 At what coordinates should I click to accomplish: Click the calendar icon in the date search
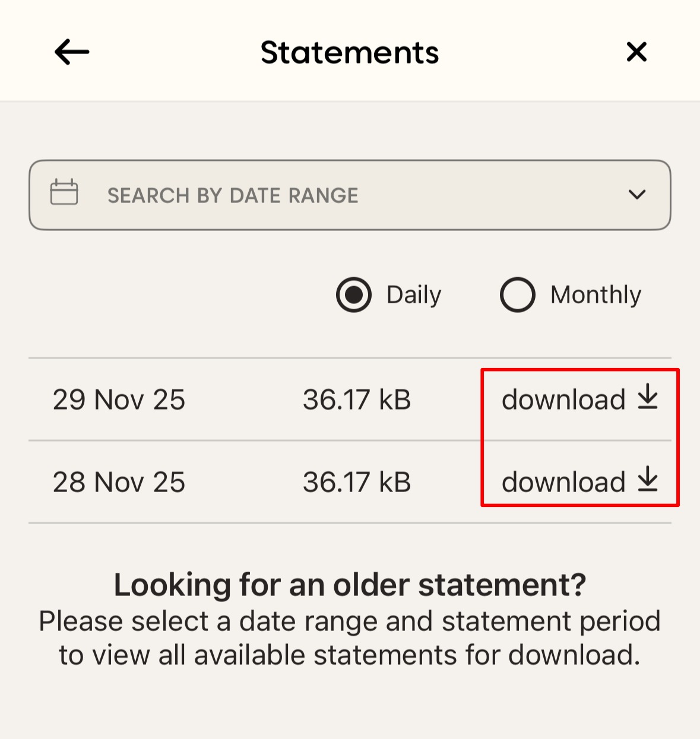pyautogui.click(x=64, y=193)
